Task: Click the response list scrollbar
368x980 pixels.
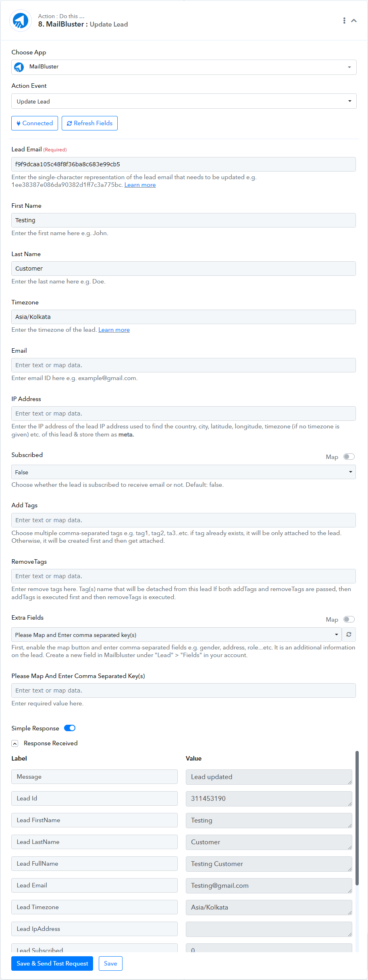Action: (357, 818)
